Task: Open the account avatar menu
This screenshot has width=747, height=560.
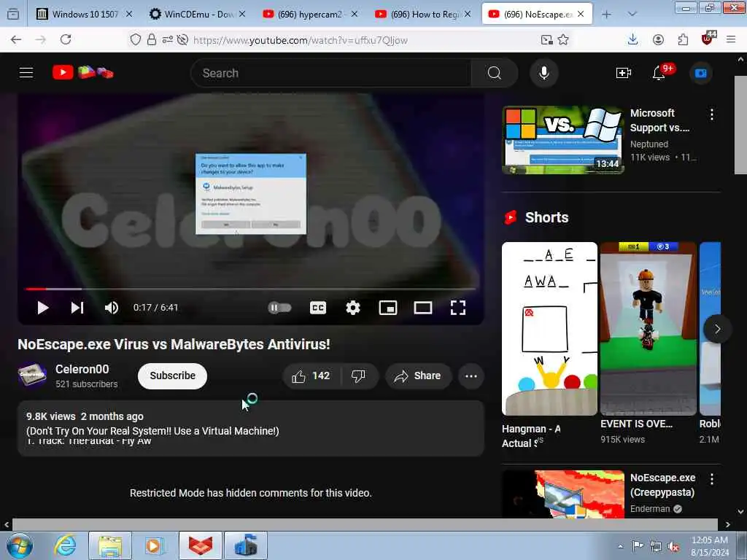Action: [701, 73]
